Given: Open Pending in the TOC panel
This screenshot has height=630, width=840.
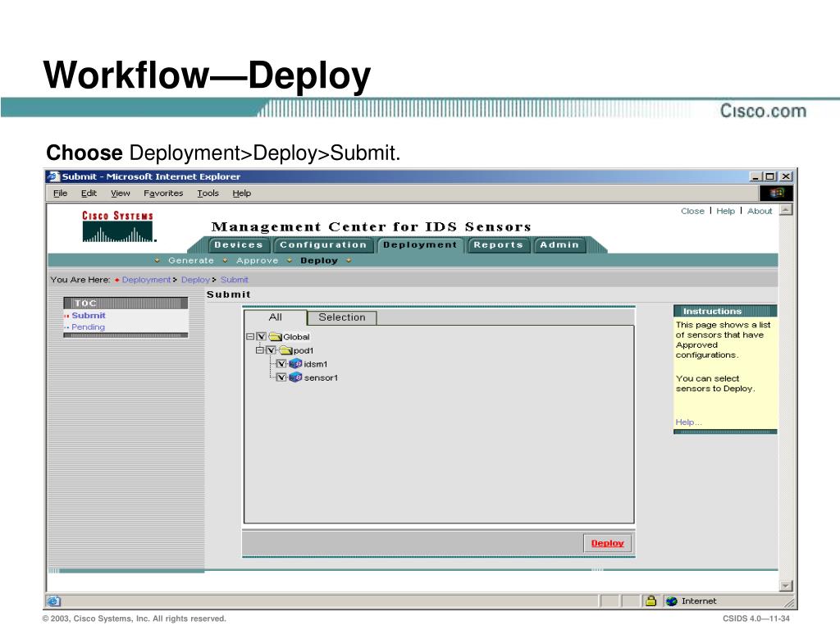Looking at the screenshot, I should 88,326.
